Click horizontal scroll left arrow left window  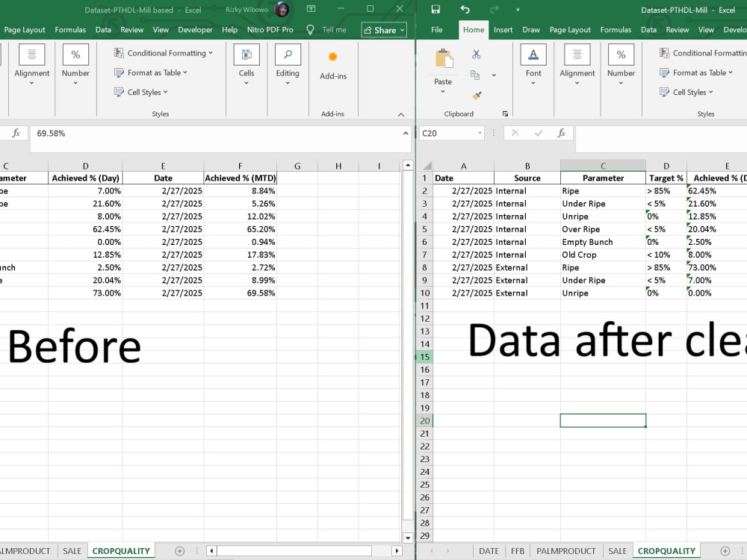click(211, 551)
